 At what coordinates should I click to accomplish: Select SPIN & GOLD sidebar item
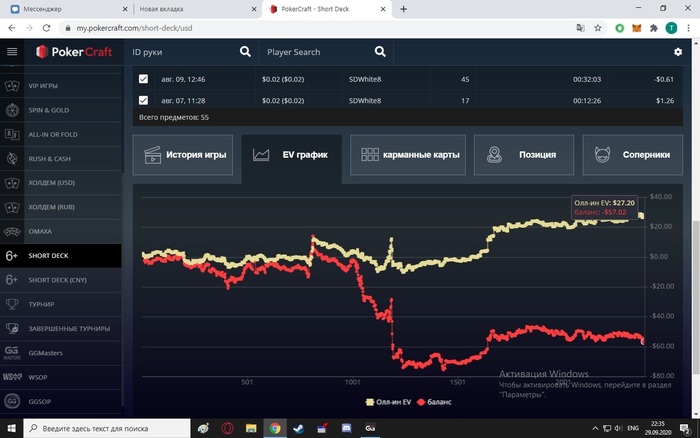pyautogui.click(x=61, y=110)
